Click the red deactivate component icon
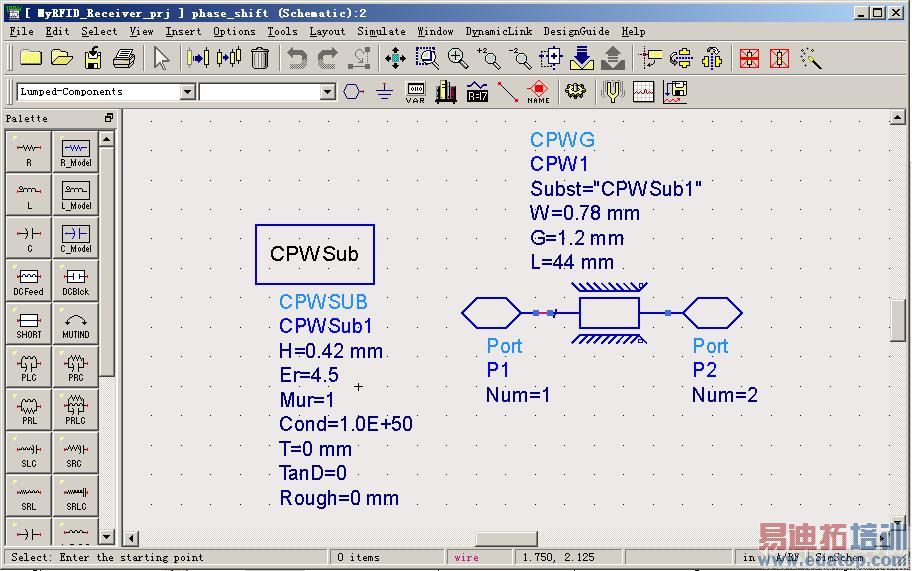Image resolution: width=912 pixels, height=571 pixels. click(x=749, y=58)
